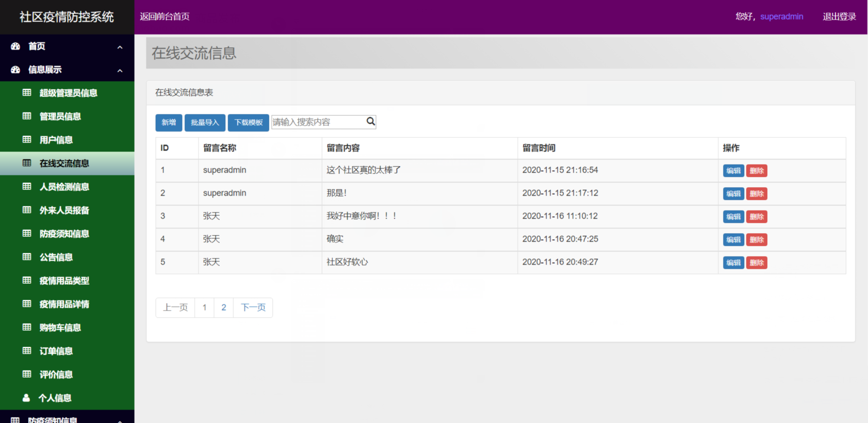868x423 pixels.
Task: Edit the 确实 message row
Action: click(x=733, y=240)
